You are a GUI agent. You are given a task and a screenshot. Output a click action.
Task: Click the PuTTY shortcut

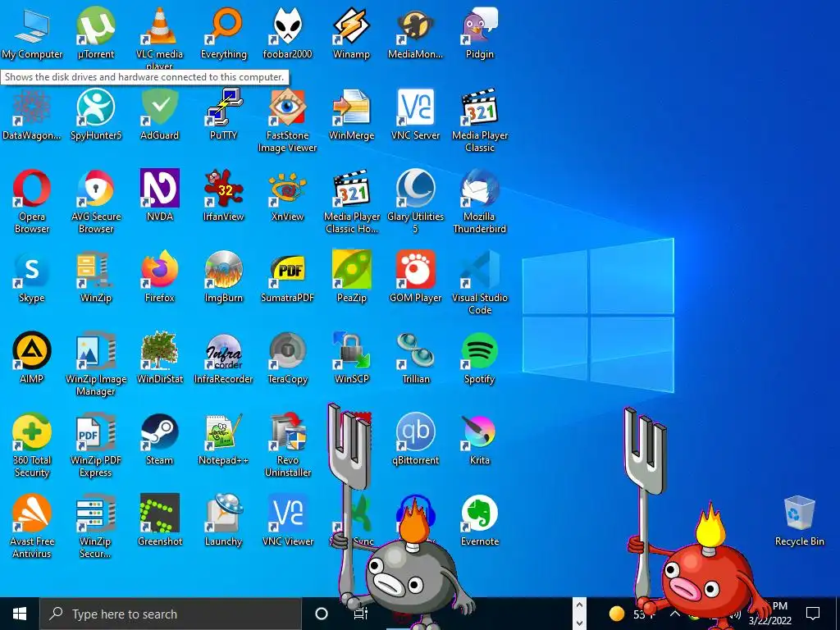tap(224, 107)
